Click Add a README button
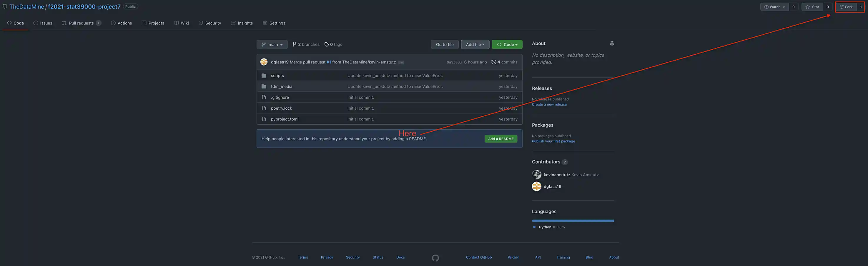The image size is (868, 266). tap(501, 139)
